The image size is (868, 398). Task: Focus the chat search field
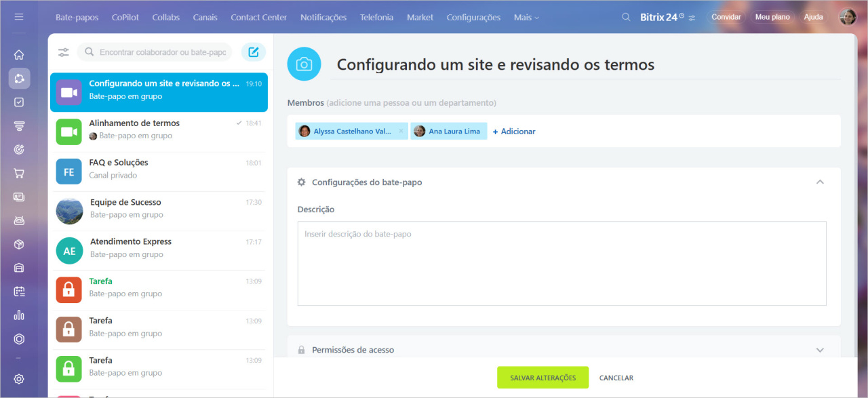pos(155,52)
